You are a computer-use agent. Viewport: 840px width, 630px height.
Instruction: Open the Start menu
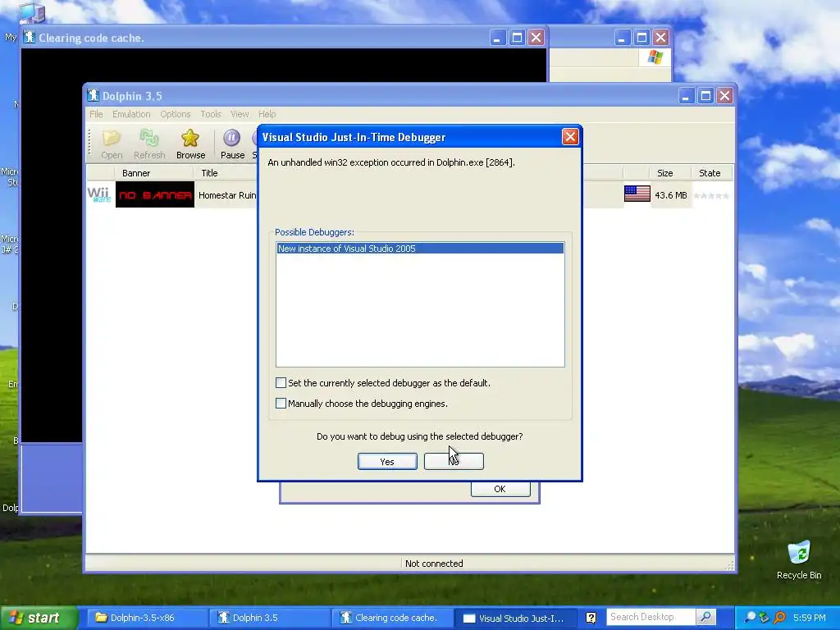point(39,618)
